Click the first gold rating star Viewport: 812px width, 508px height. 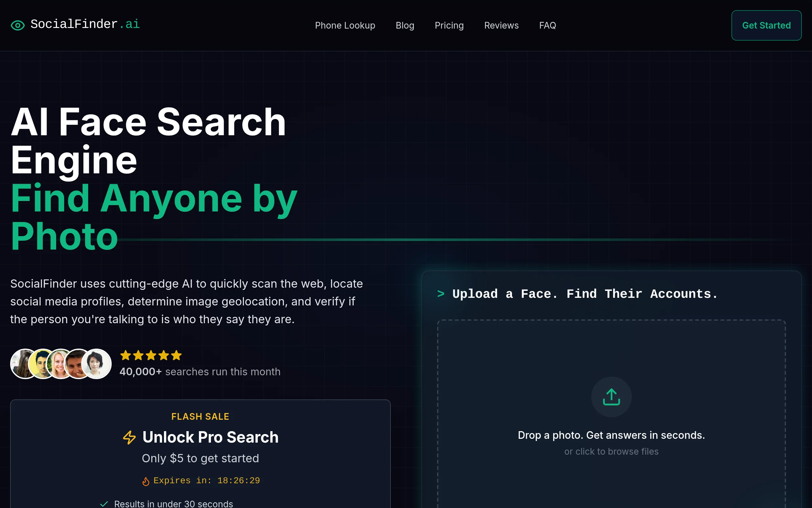[126, 355]
